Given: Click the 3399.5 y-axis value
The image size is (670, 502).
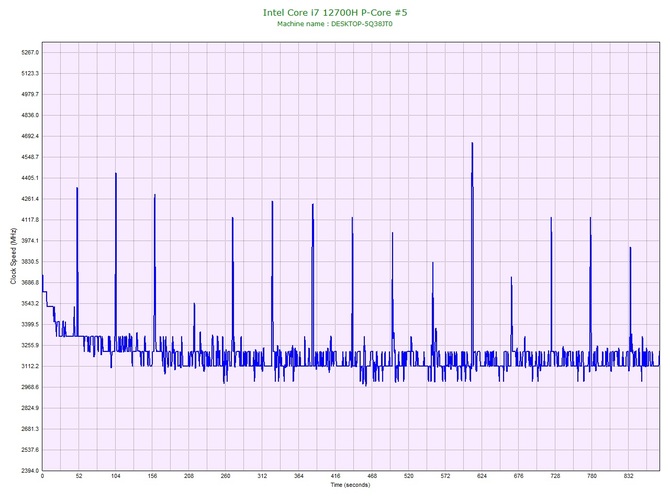Looking at the screenshot, I should [x=30, y=325].
